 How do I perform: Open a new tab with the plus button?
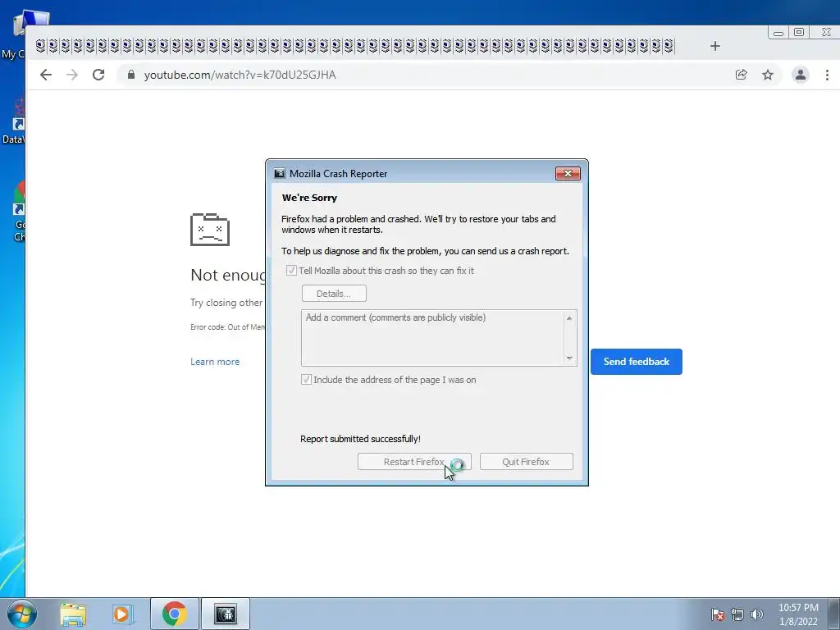[715, 46]
